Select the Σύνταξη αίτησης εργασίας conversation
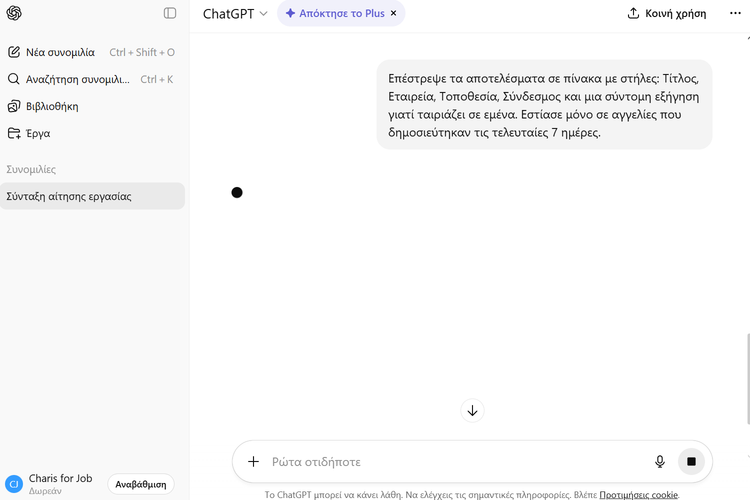Image resolution: width=750 pixels, height=500 pixels. click(92, 196)
